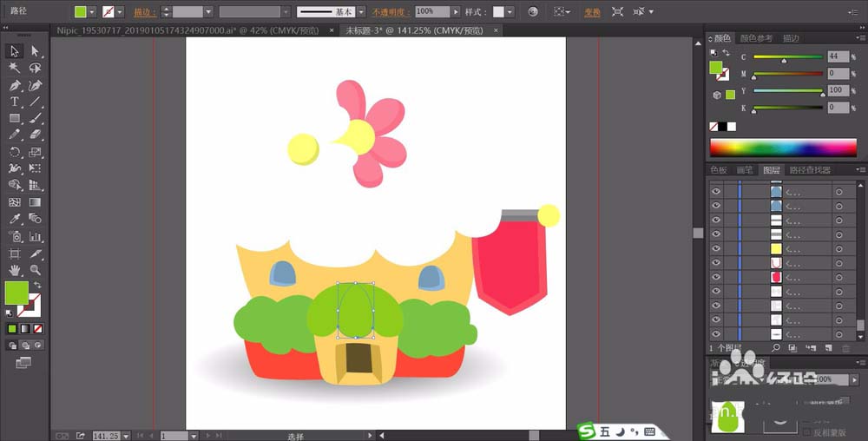Screen dimensions: 868x441
Task: Pick a color from the spectrum bar
Action: point(783,148)
